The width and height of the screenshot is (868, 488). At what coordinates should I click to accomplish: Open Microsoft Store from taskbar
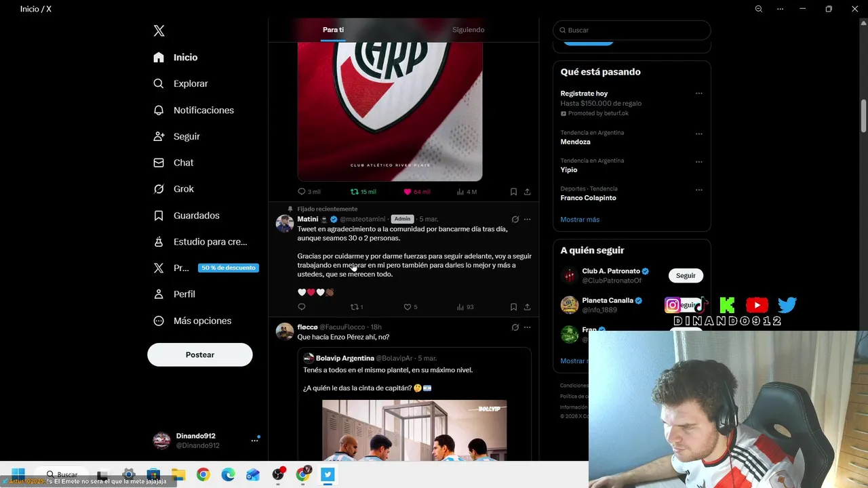coord(153,475)
